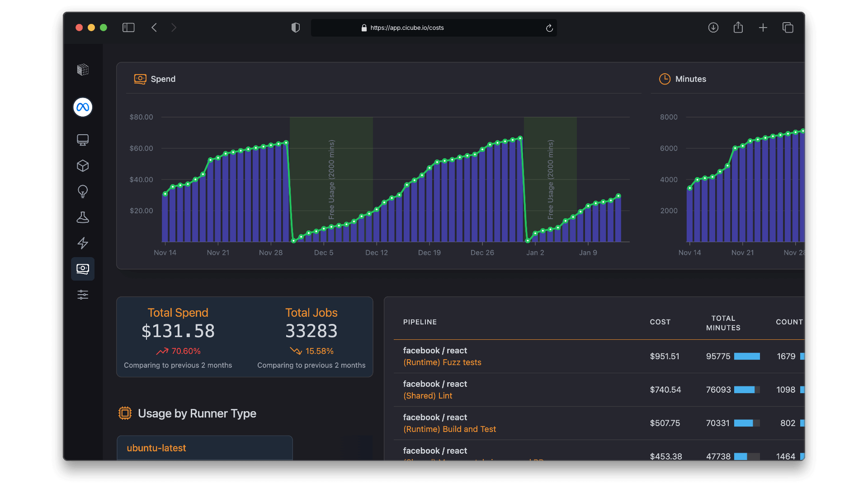Open a new tab with plus icon
Screen dimensions: 868x488
tap(763, 28)
